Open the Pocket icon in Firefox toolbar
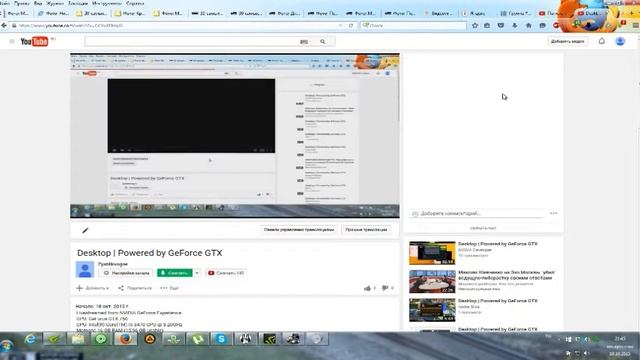640x360 pixels. 501,25
